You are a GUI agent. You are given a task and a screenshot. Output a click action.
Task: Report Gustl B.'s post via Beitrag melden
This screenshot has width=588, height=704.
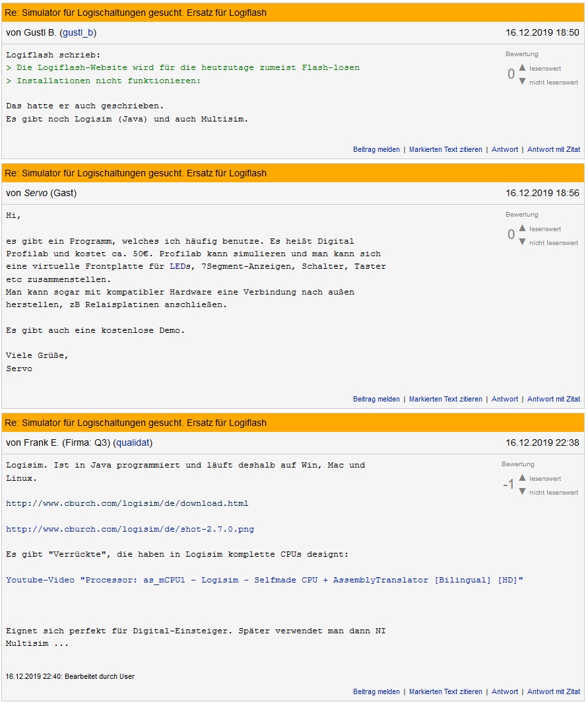(x=376, y=149)
